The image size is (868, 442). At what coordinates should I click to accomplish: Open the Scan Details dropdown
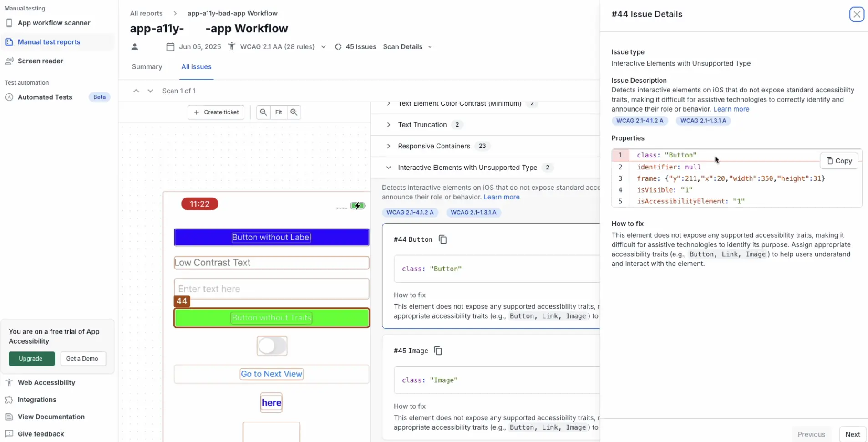[430, 46]
